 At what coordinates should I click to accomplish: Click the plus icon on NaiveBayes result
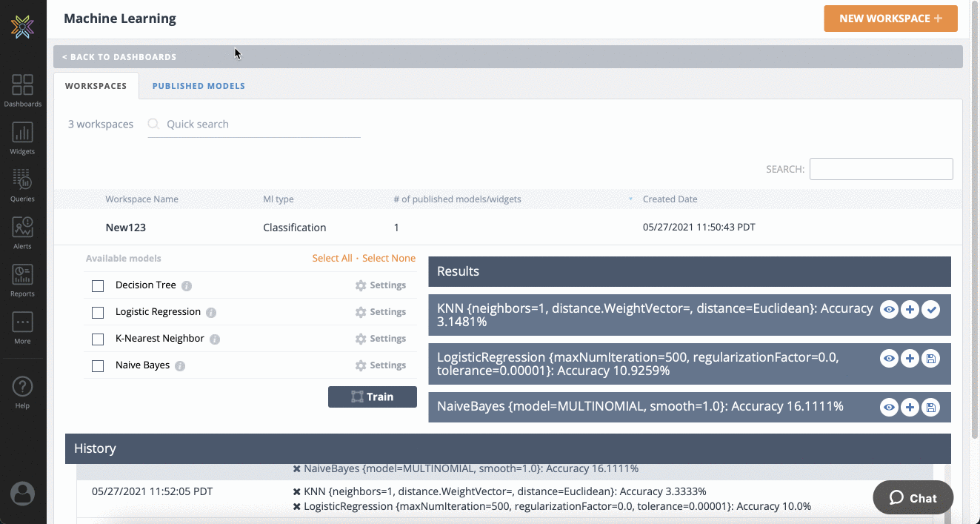point(910,407)
